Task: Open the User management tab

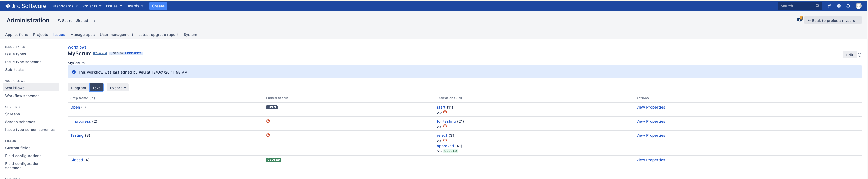Action: coord(117,34)
